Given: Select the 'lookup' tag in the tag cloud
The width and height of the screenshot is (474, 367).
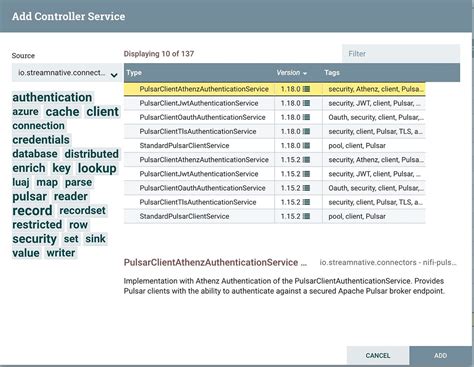Looking at the screenshot, I should pyautogui.click(x=97, y=168).
